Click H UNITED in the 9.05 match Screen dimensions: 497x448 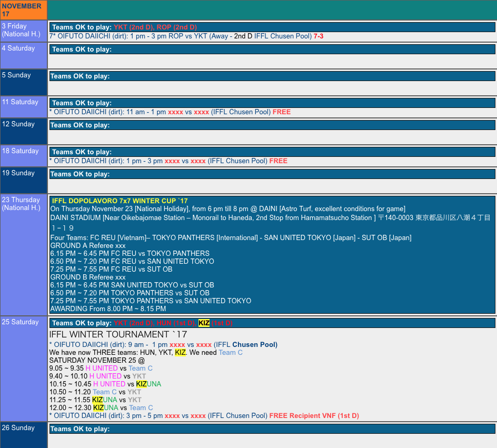[102, 369]
